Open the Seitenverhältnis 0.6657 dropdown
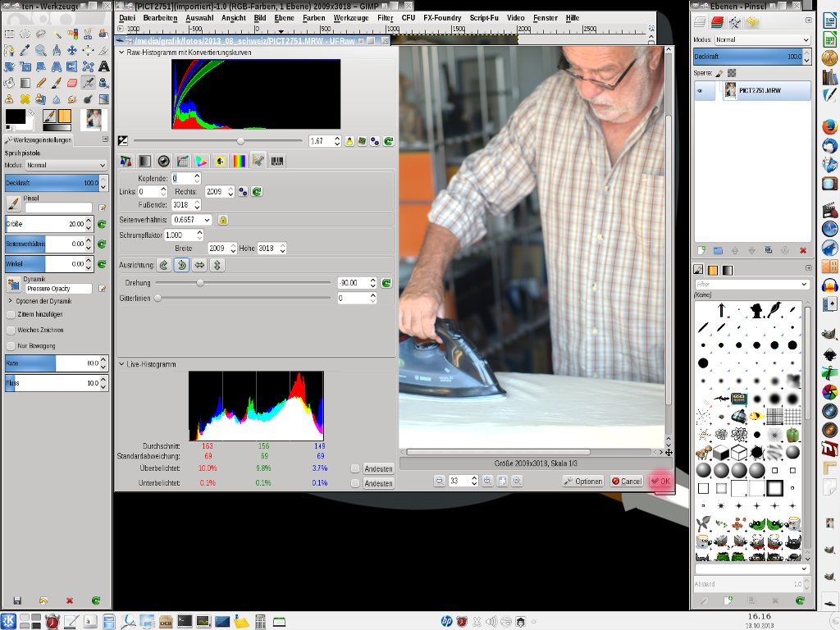Viewport: 840px width, 630px height. [191, 220]
